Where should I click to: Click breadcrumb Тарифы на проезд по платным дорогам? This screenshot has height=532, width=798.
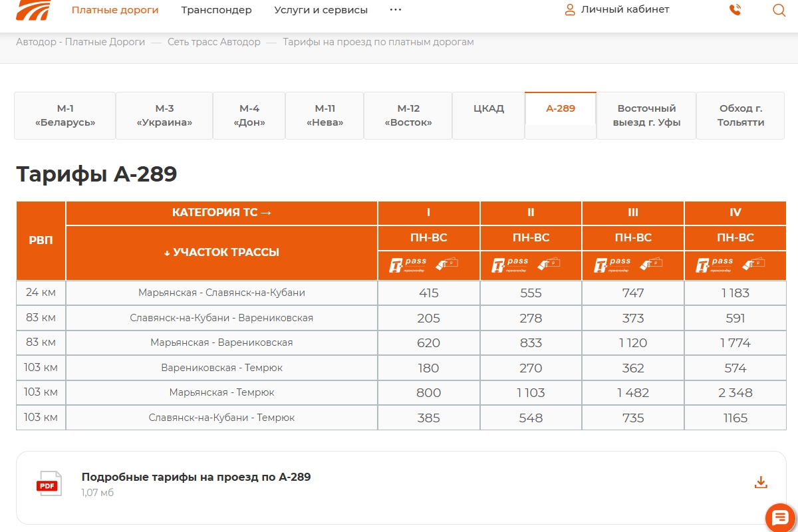coord(378,42)
